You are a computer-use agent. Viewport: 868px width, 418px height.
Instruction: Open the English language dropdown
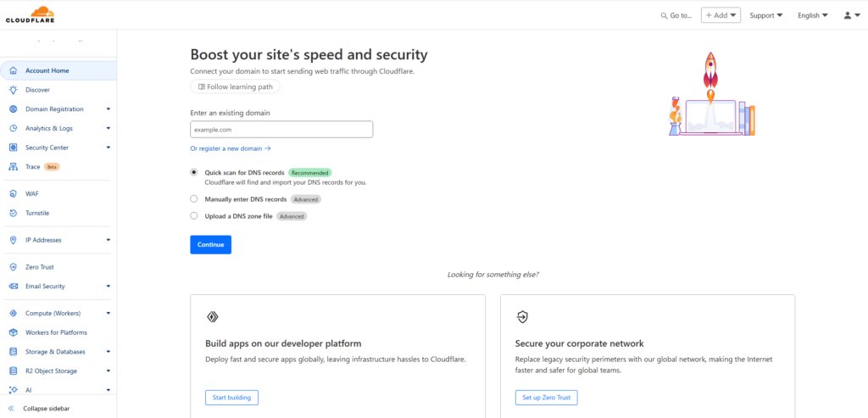click(812, 15)
